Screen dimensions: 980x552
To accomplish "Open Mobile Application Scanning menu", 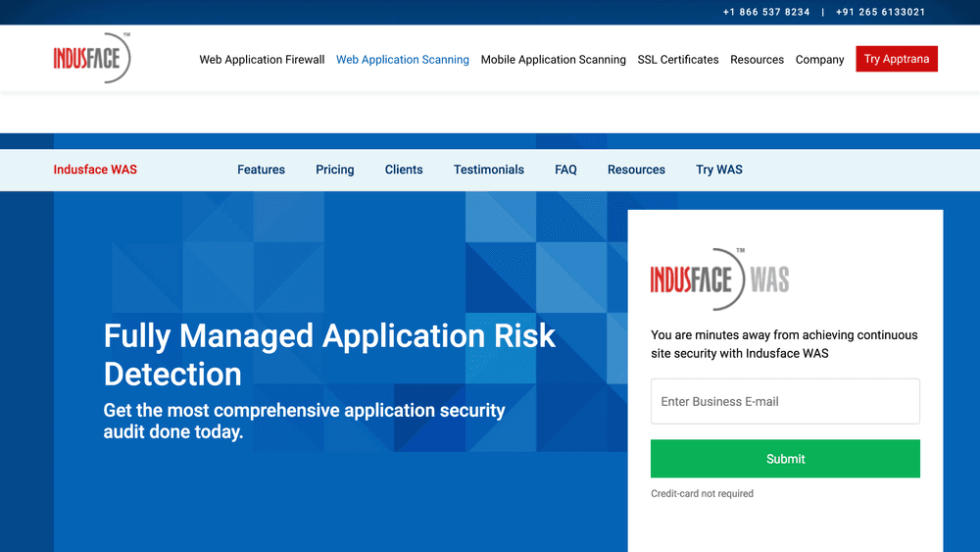I will 553,60.
